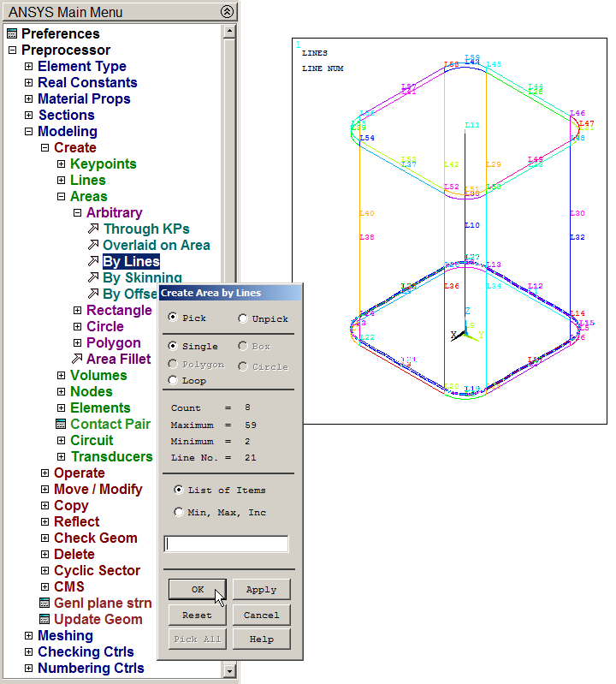Image resolution: width=616 pixels, height=684 pixels.
Task: Select the Pick radio button
Action: [173, 317]
